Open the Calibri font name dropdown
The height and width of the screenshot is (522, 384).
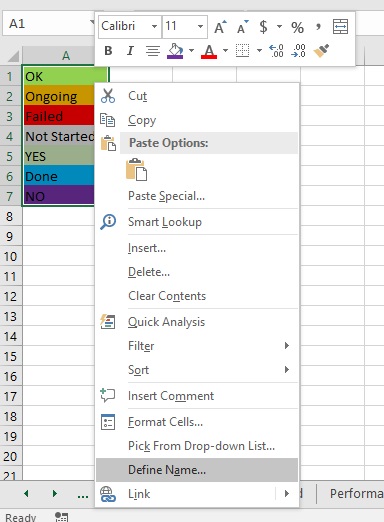154,26
